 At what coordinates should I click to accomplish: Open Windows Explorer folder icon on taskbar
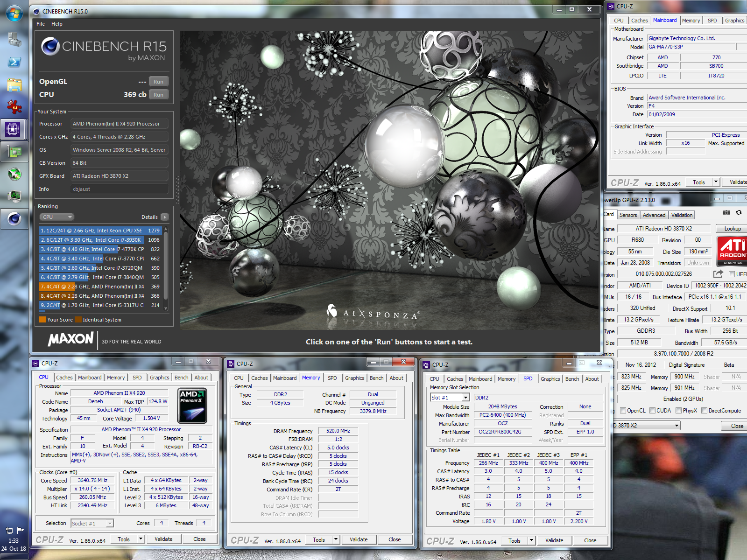coord(14,84)
